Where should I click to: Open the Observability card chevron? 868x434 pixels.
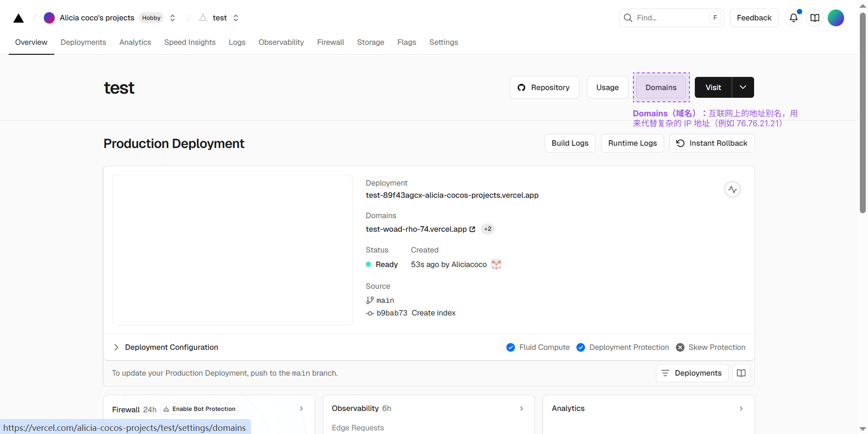[x=521, y=408]
